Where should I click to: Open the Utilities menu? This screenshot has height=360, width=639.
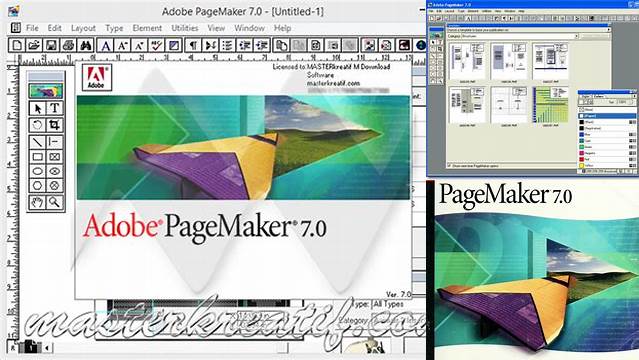185,28
